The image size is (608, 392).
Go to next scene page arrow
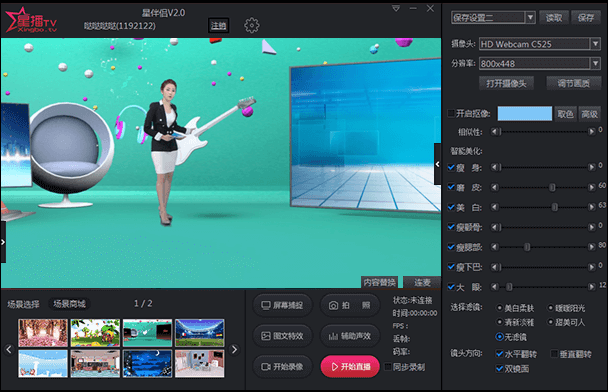pyautogui.click(x=234, y=349)
